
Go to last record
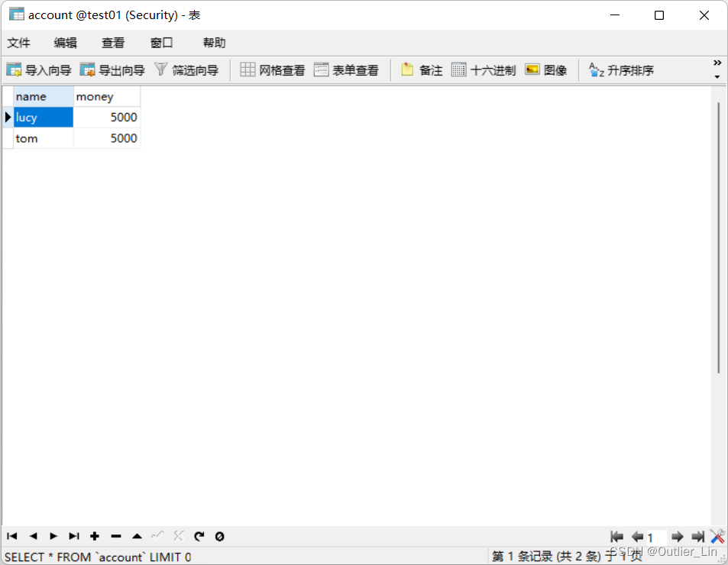74,536
